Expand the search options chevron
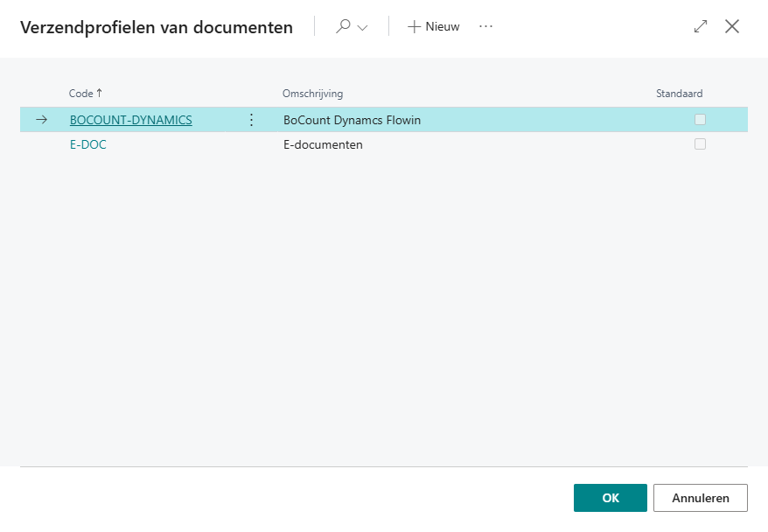The image size is (768, 532). 362,27
